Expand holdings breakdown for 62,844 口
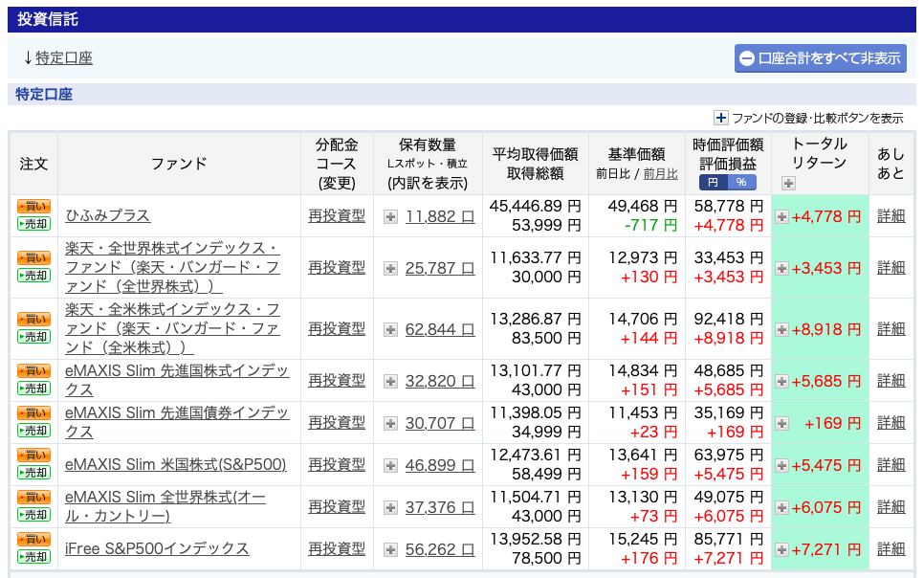The height and width of the screenshot is (578, 924). tap(390, 330)
